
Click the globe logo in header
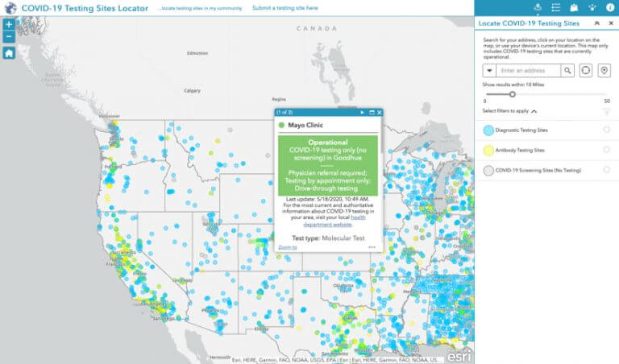(10, 8)
